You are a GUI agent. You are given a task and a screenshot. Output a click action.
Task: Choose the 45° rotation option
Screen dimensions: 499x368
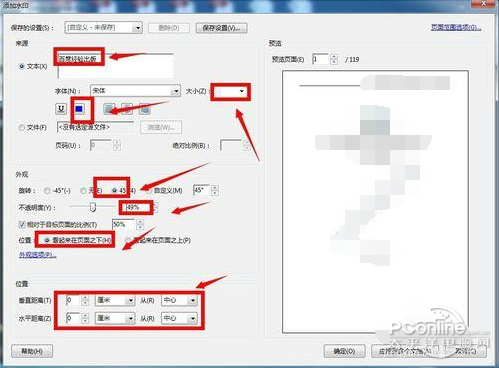click(x=115, y=190)
